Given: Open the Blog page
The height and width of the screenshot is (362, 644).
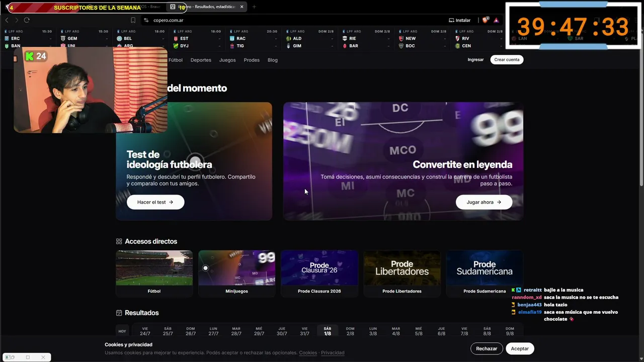Looking at the screenshot, I should 273,60.
